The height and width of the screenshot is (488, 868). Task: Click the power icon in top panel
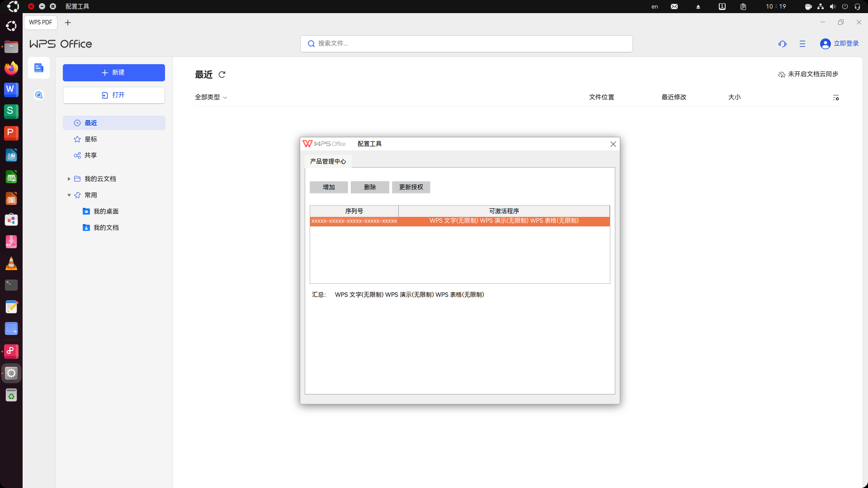(x=844, y=6)
